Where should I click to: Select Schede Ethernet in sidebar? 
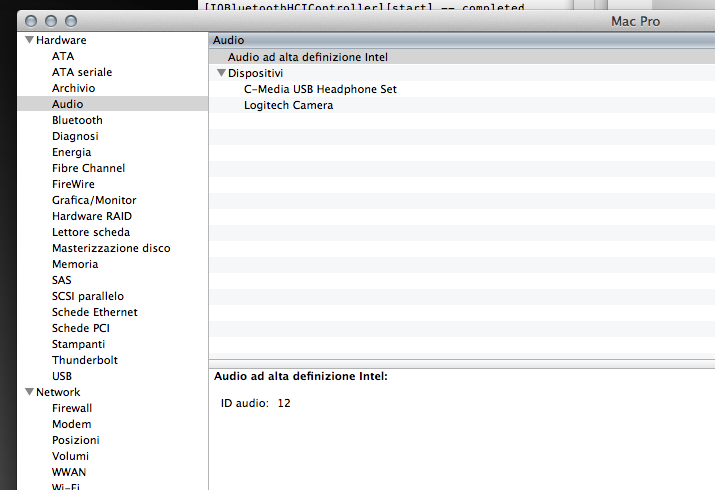click(x=95, y=312)
